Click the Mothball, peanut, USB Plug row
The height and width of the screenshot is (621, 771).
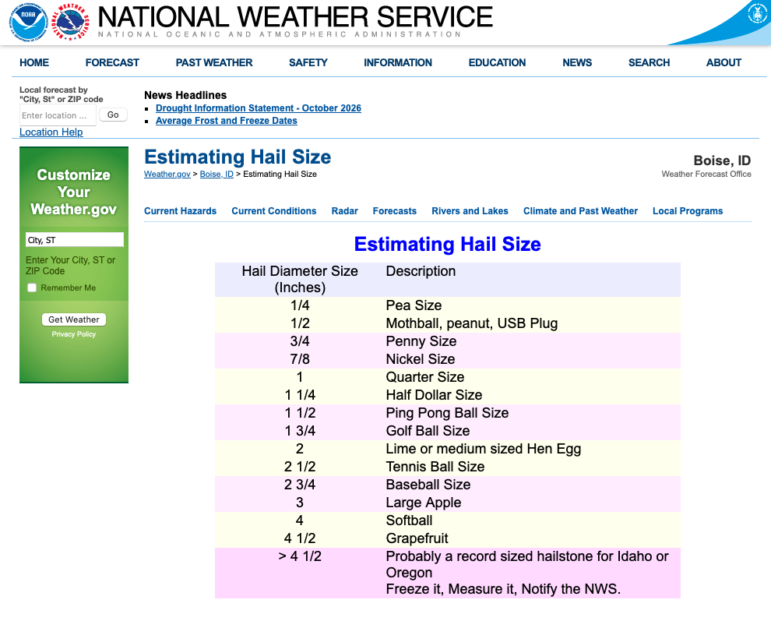coord(447,324)
